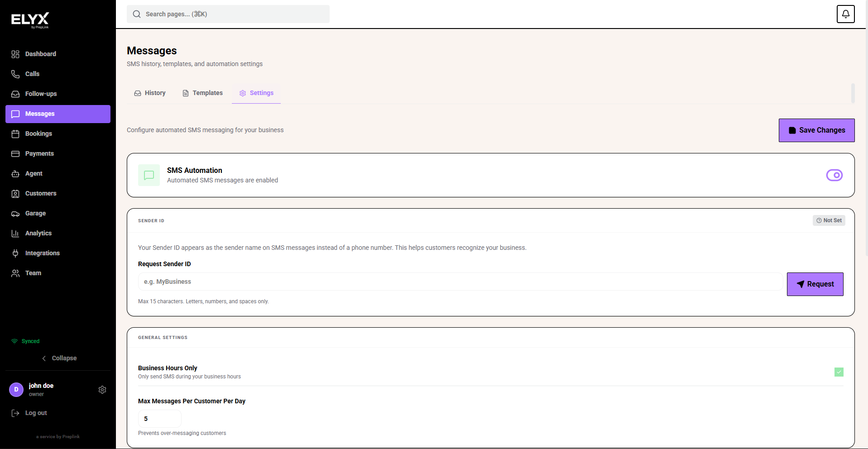
Task: Open the Integrations page
Action: coord(58,253)
